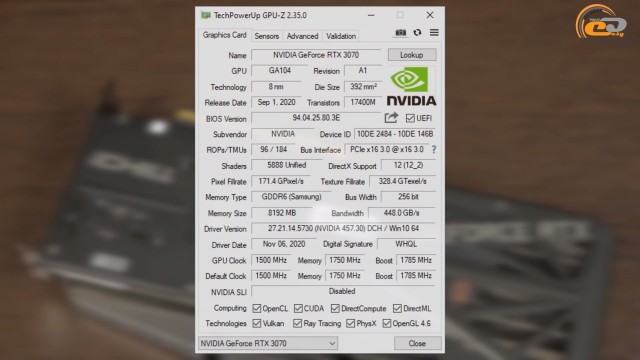640x360 pixels.
Task: Click the Digital Signature value WHQL
Action: point(407,244)
